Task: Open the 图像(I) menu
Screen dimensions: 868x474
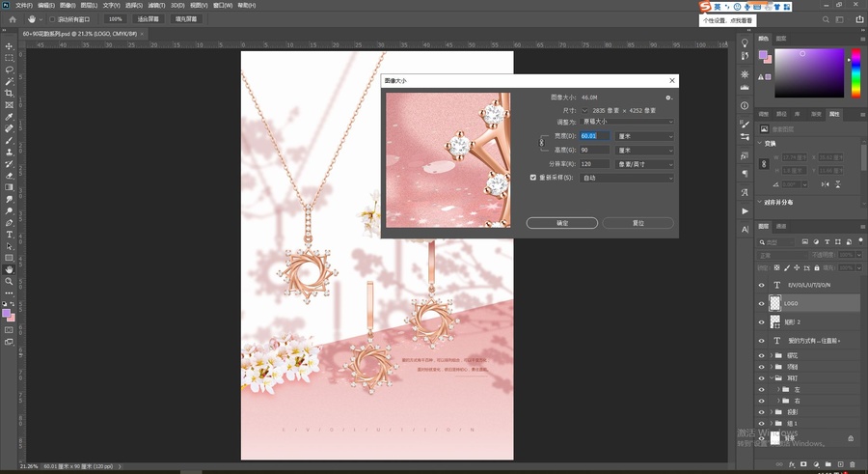Action: pos(68,5)
